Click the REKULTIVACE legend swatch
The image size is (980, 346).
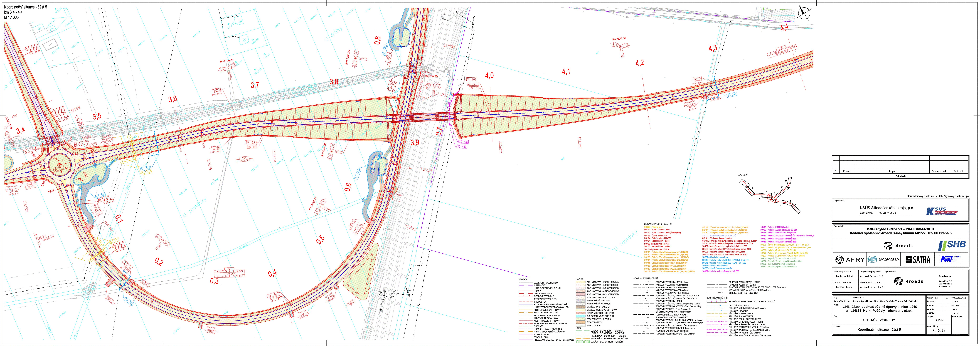[x=581, y=325]
